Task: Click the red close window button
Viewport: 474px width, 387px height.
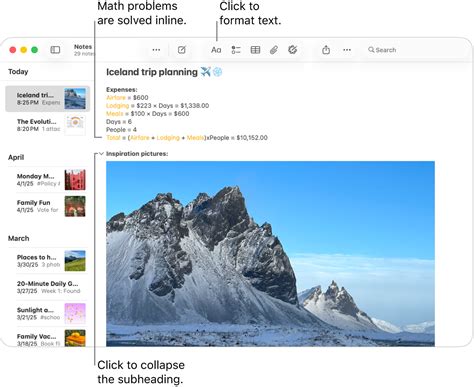Action: [13, 50]
